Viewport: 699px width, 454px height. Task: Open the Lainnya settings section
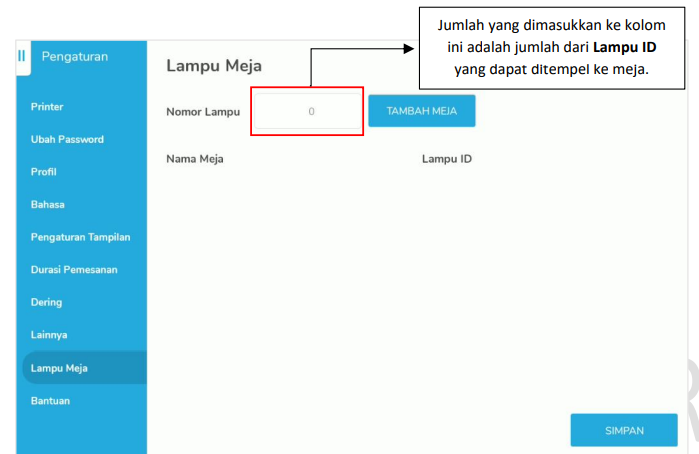click(49, 335)
